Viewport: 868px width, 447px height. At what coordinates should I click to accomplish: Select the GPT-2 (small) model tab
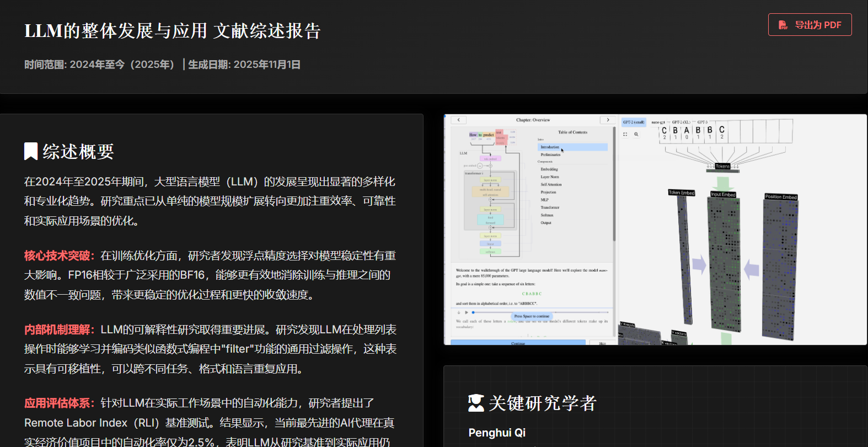point(634,122)
